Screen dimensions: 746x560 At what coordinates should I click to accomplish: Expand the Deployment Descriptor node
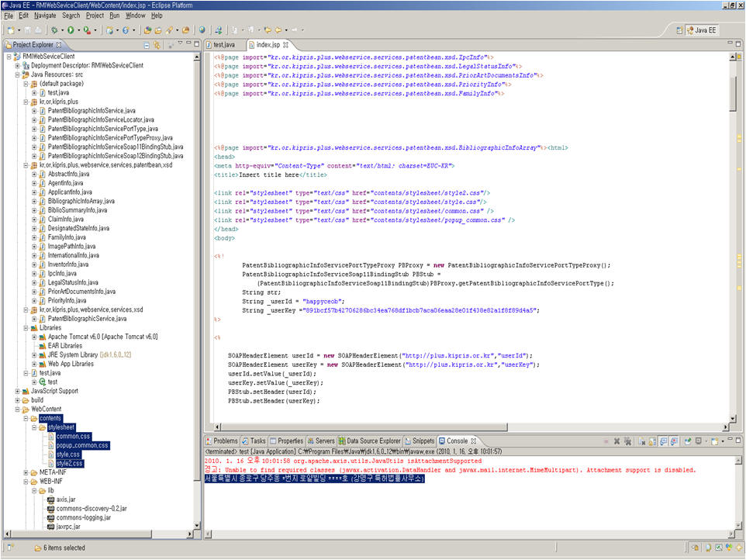click(x=17, y=66)
